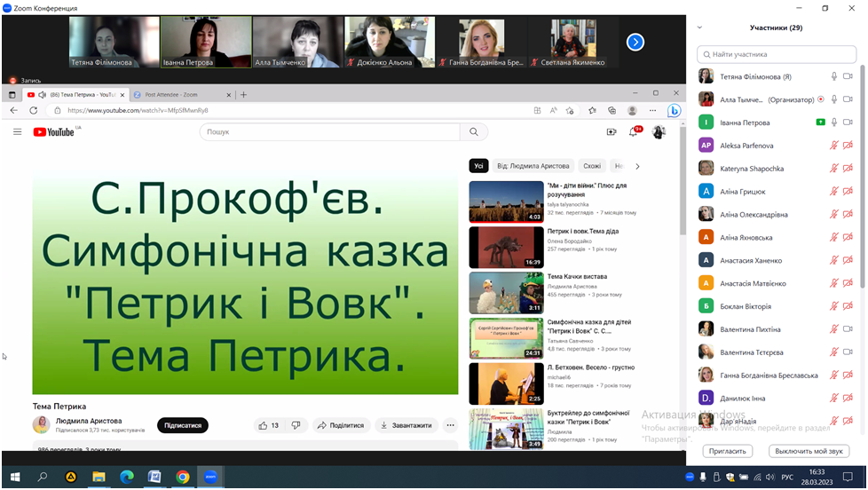Click the Найти участника search field
The image size is (868, 490).
click(x=774, y=54)
